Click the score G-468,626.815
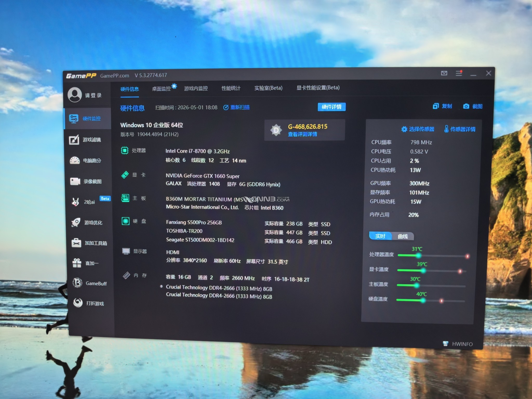Image resolution: width=532 pixels, height=399 pixels. [308, 127]
